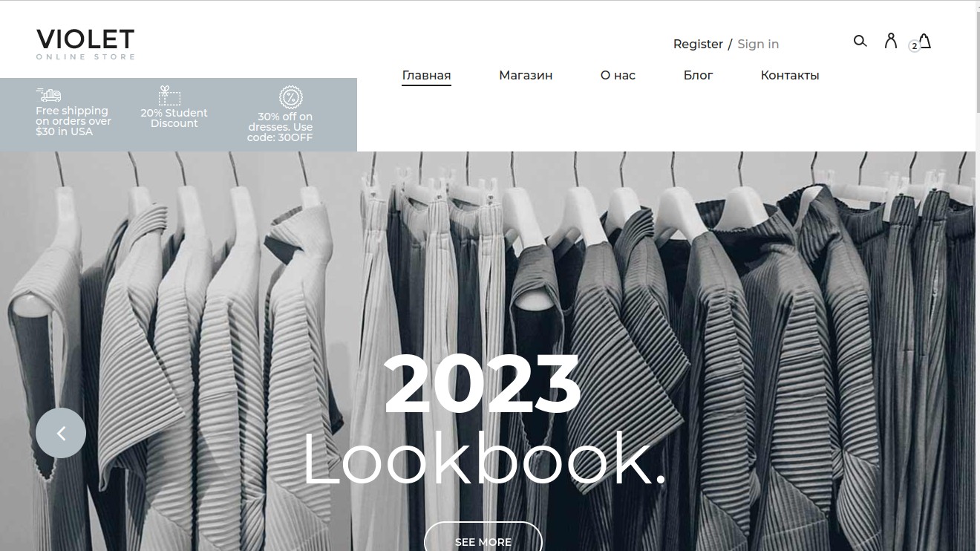980x551 pixels.
Task: Click the SEE MORE button
Action: tap(483, 537)
